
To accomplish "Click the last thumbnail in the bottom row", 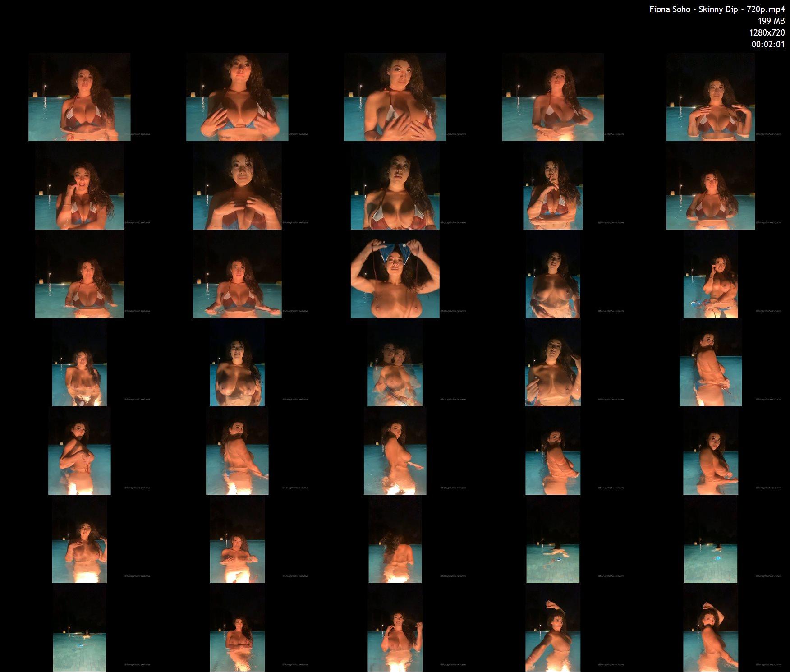I will 711,627.
